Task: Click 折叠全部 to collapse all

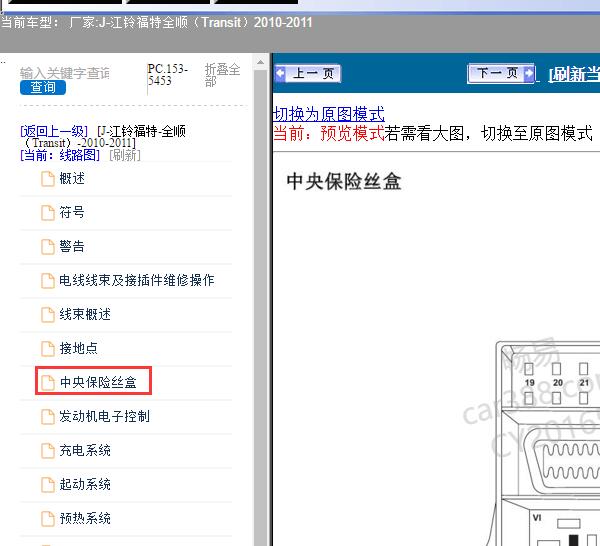Action: (222, 75)
